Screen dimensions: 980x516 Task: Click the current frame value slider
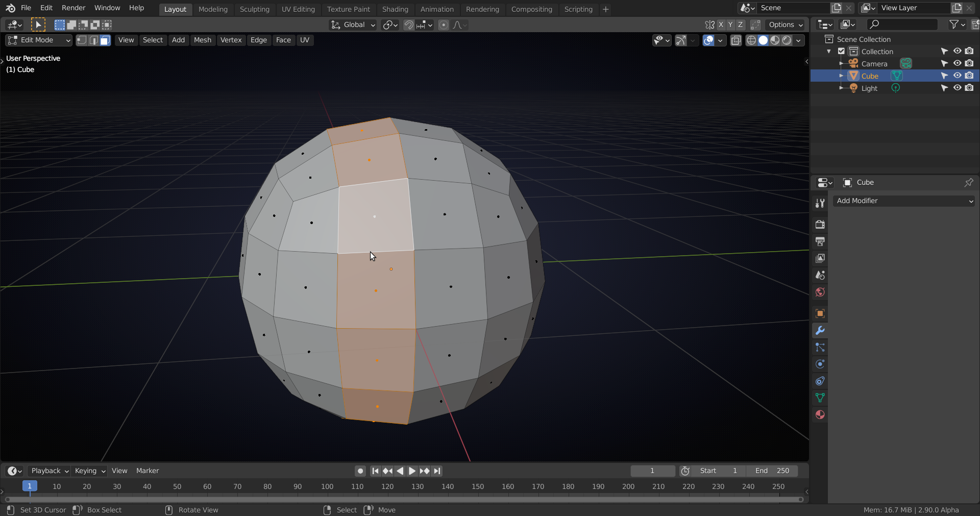(652, 471)
